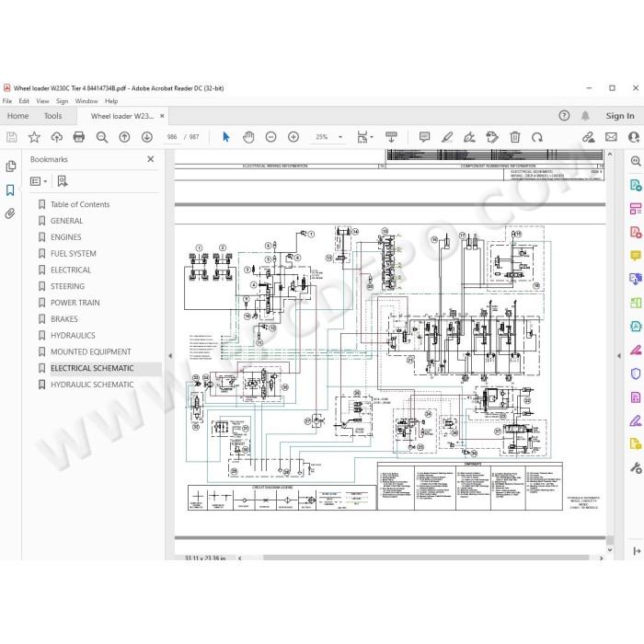This screenshot has height=644, width=644.
Task: Open the page fit options dropdown
Action: (364, 137)
